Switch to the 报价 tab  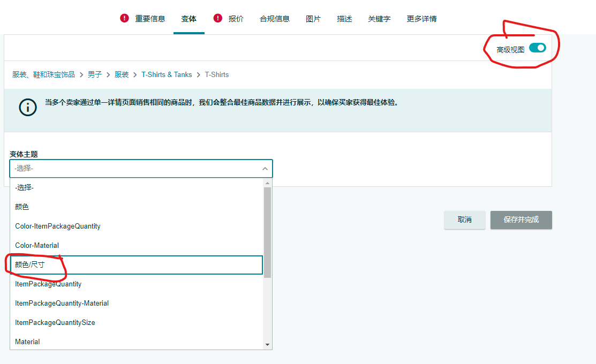236,19
